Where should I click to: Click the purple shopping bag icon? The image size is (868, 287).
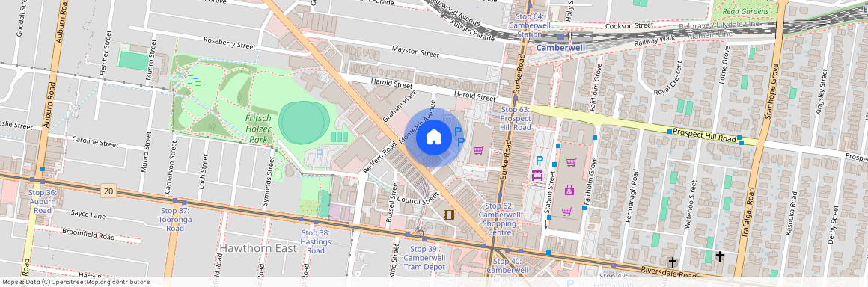(x=569, y=191)
